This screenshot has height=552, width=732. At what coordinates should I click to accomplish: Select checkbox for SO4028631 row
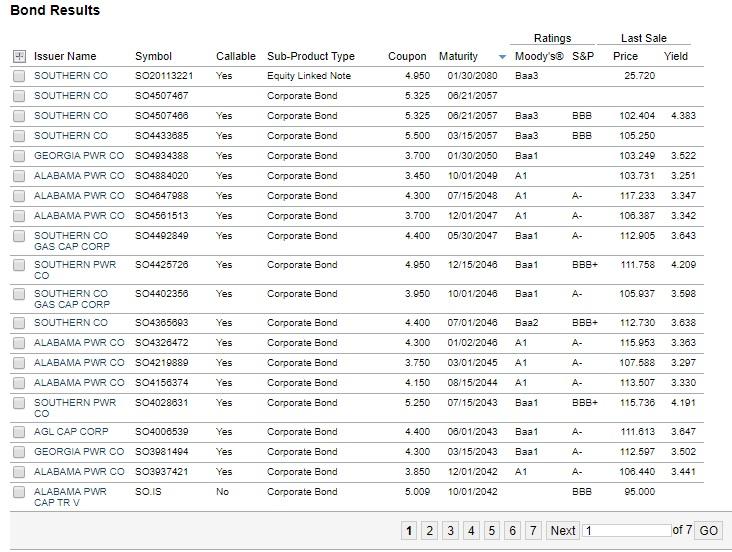(19, 403)
